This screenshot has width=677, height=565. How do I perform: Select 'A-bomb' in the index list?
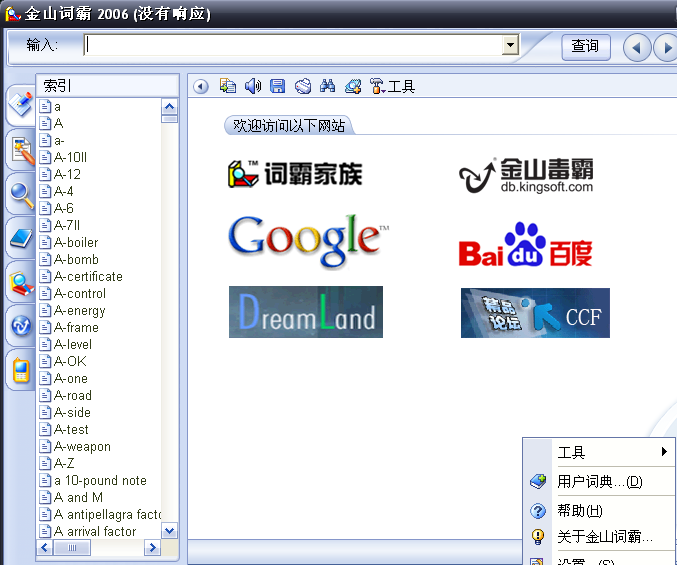pyautogui.click(x=76, y=259)
